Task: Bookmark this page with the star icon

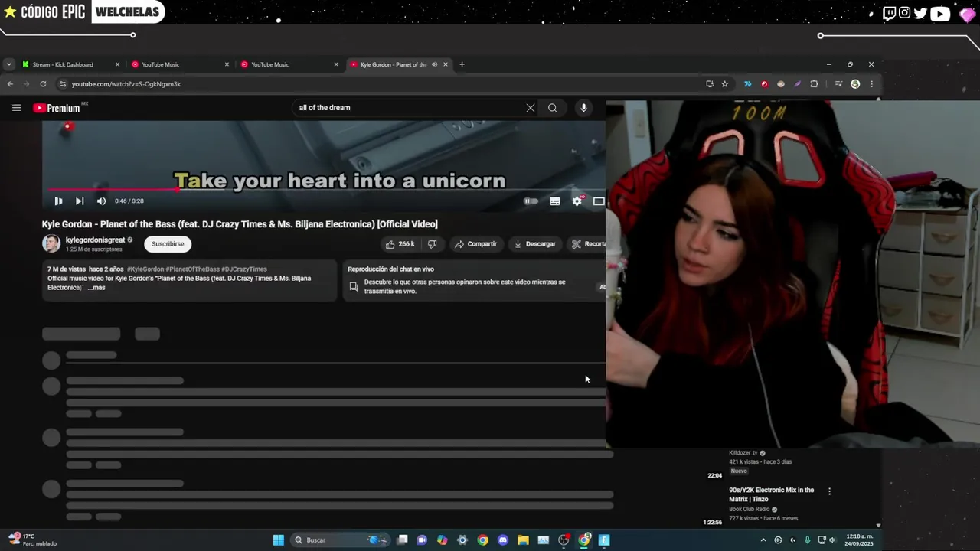Action: 724,84
